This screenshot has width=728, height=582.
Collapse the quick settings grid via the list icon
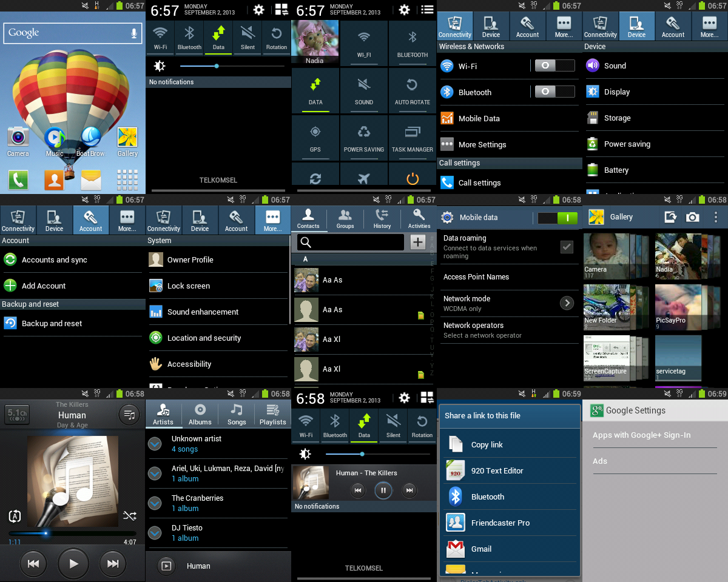click(427, 10)
